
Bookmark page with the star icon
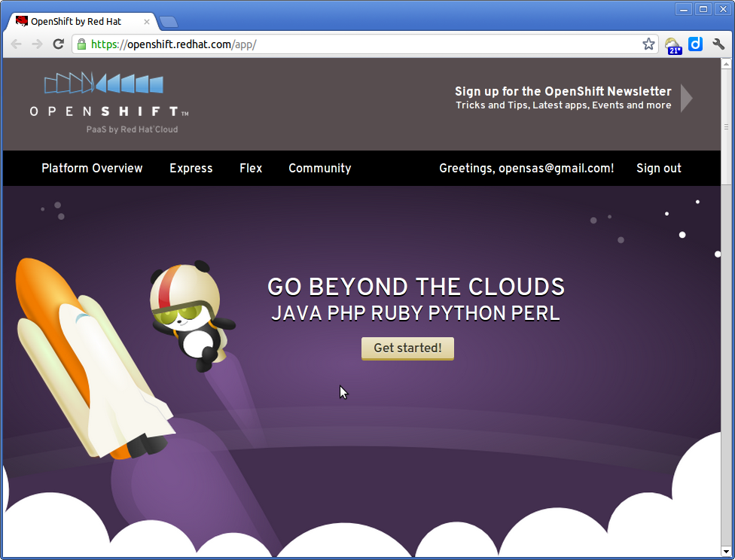[648, 44]
